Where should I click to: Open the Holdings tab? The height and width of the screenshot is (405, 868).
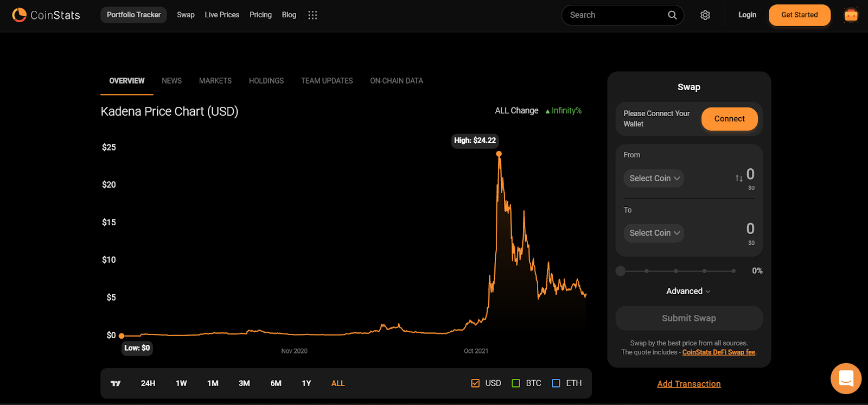click(266, 81)
